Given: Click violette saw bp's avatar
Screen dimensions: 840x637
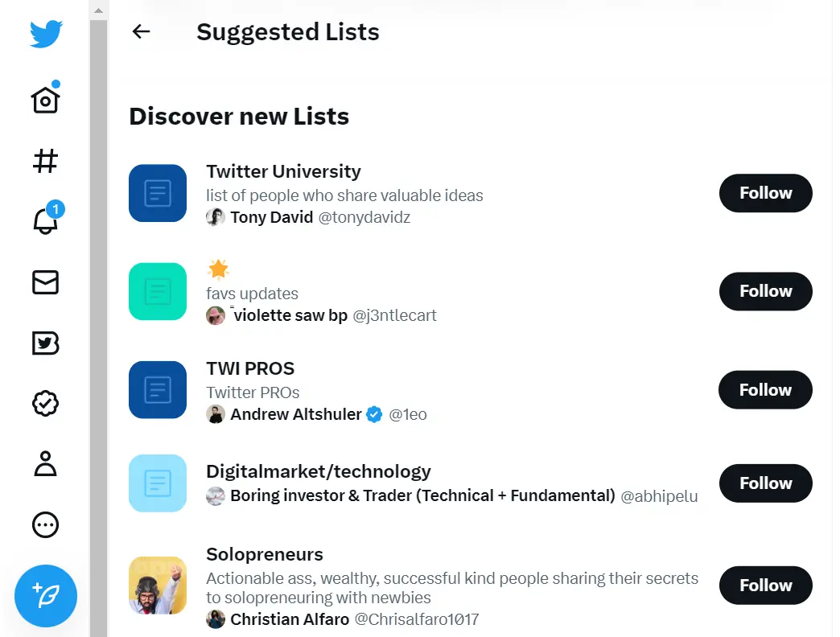Looking at the screenshot, I should (x=216, y=315).
